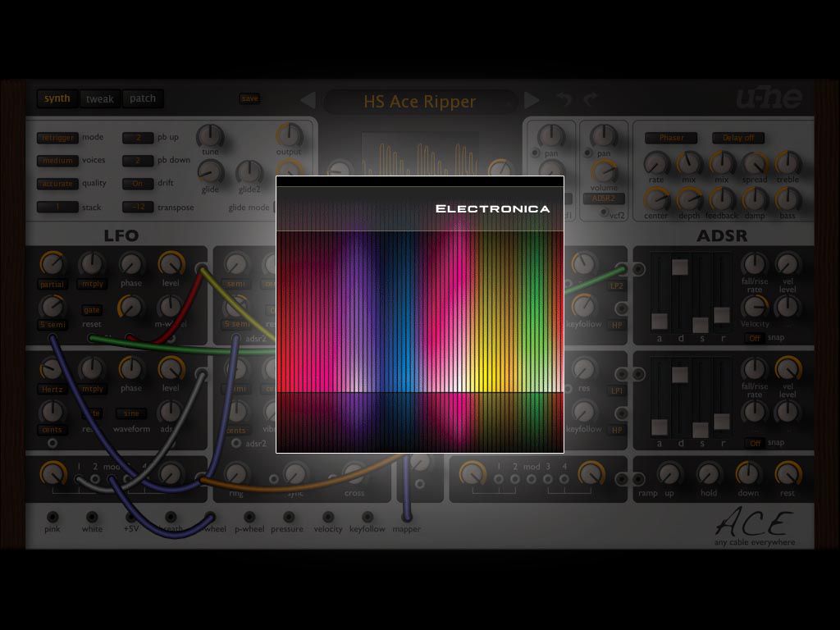Load the next preset with right arrow
The image size is (840, 630).
(x=531, y=100)
